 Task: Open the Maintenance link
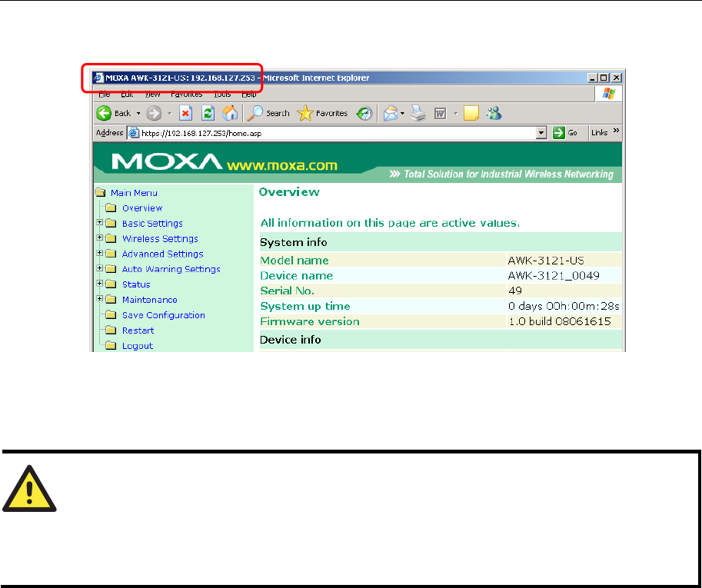point(149,300)
